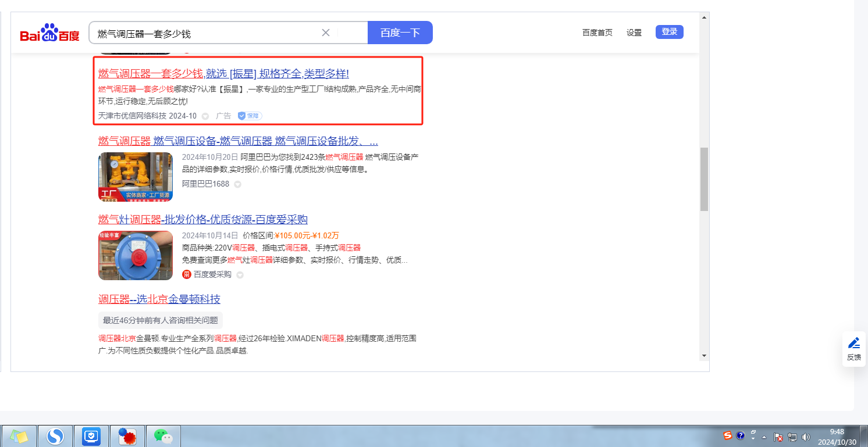Clear the search box with the X icon
The height and width of the screenshot is (447, 868).
(x=326, y=33)
